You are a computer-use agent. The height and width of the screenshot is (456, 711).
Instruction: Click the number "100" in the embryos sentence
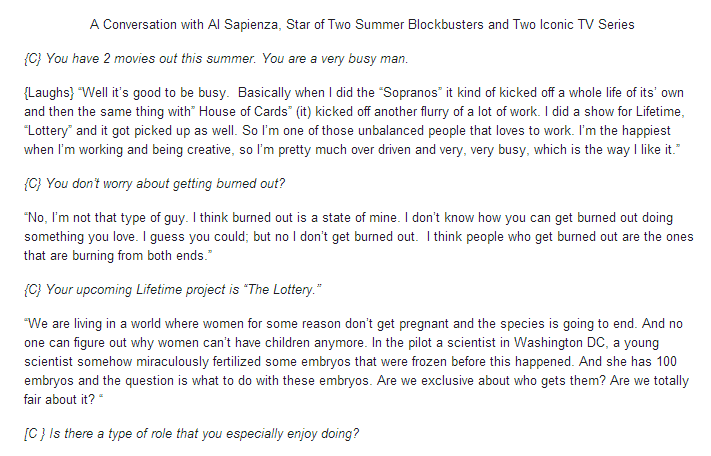[x=666, y=362]
